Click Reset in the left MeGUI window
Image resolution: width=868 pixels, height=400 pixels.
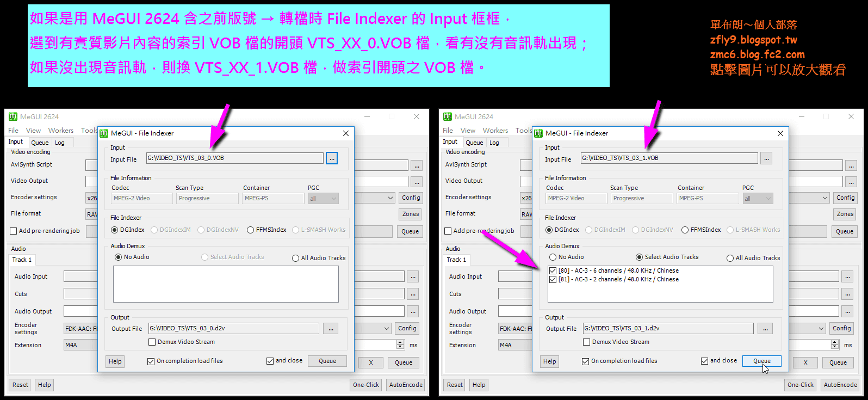coord(21,385)
